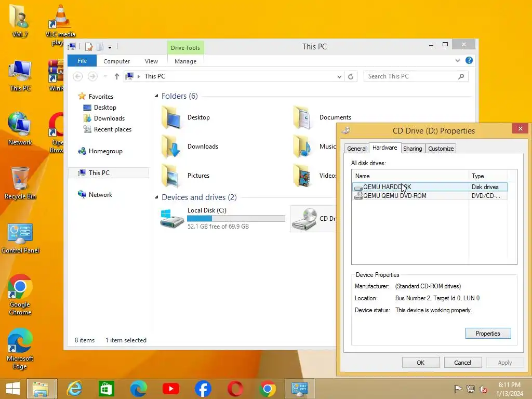
Task: Click the Properties button in Device Properties
Action: click(488, 333)
